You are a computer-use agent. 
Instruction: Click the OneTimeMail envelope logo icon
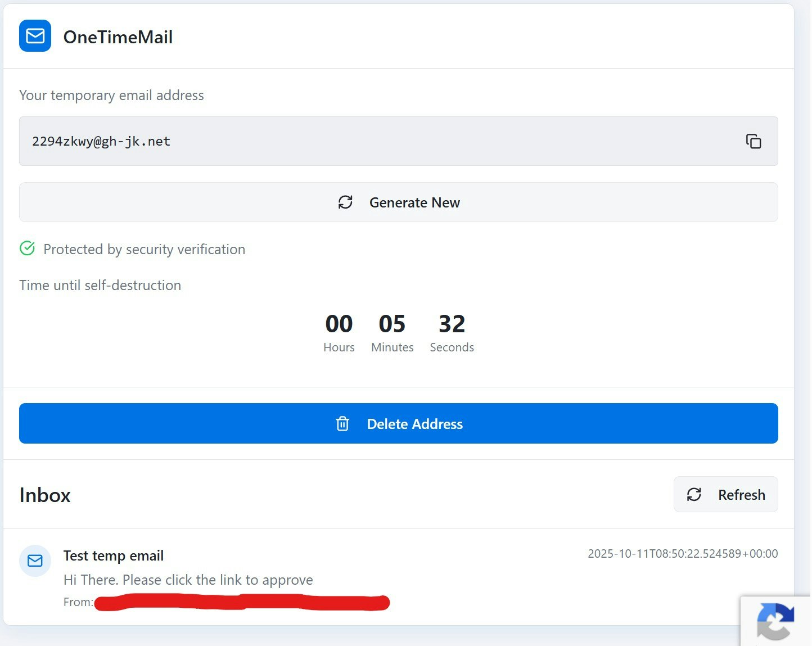(x=35, y=36)
